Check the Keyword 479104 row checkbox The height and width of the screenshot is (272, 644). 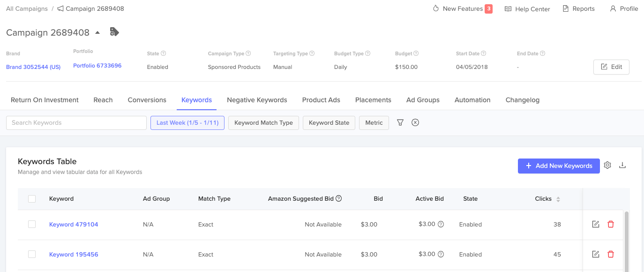click(x=32, y=224)
